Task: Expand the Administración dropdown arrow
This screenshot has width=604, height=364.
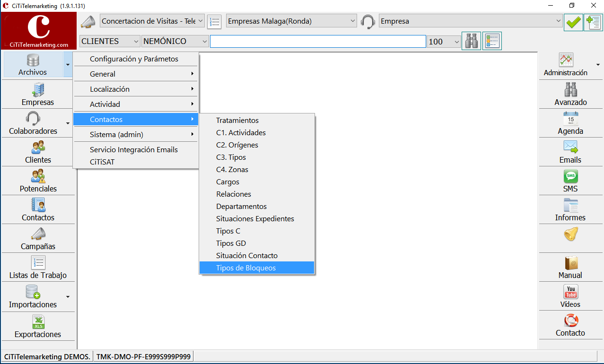Action: pos(598,65)
